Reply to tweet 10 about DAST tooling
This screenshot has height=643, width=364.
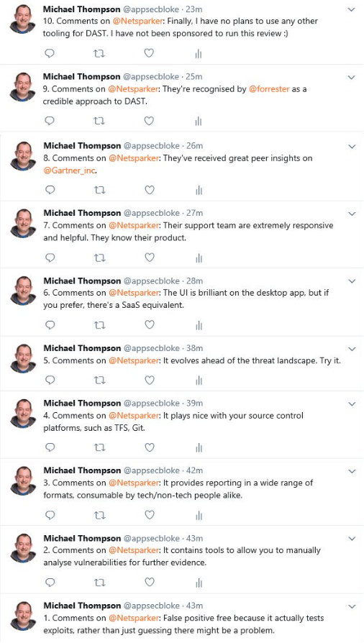(x=50, y=53)
